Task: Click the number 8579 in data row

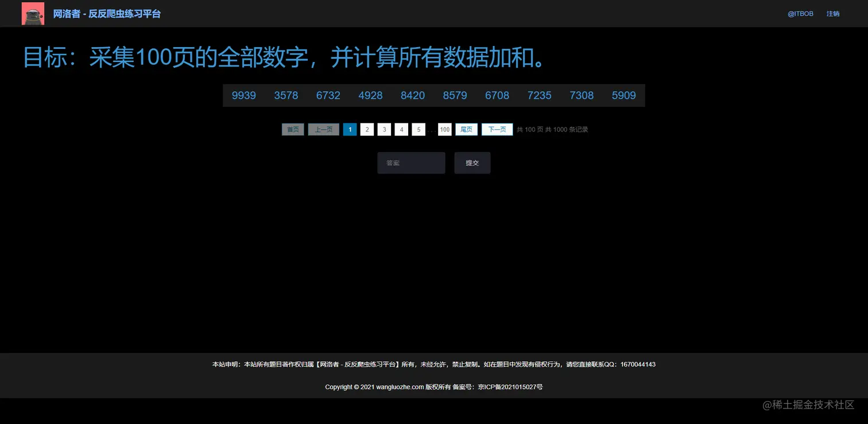Action: pos(455,95)
